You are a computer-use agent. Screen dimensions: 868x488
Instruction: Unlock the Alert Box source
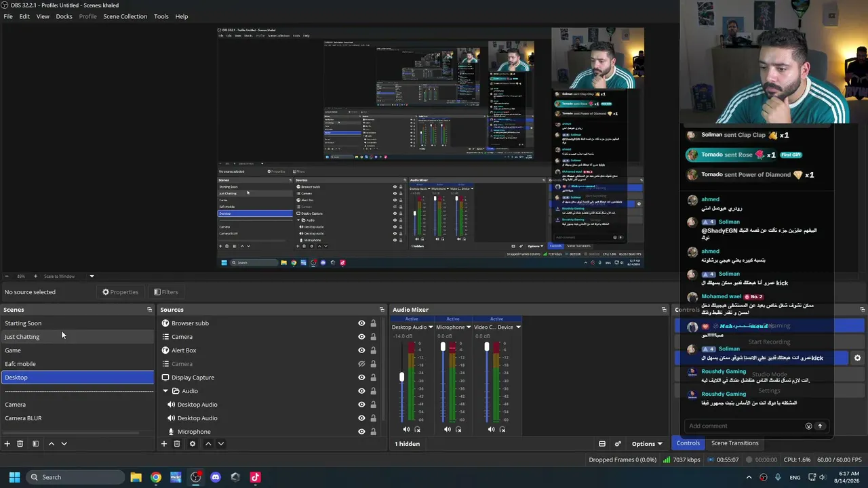(373, 350)
